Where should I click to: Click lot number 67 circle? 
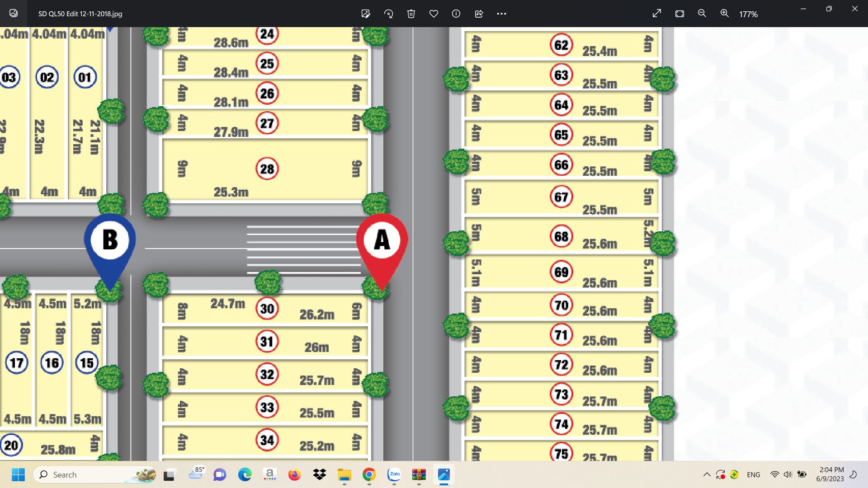561,197
